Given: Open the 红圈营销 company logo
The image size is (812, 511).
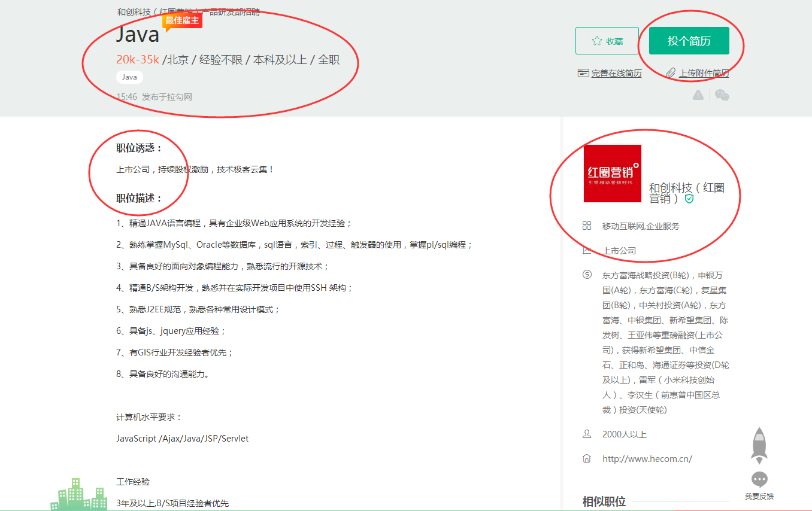Looking at the screenshot, I should tap(612, 174).
